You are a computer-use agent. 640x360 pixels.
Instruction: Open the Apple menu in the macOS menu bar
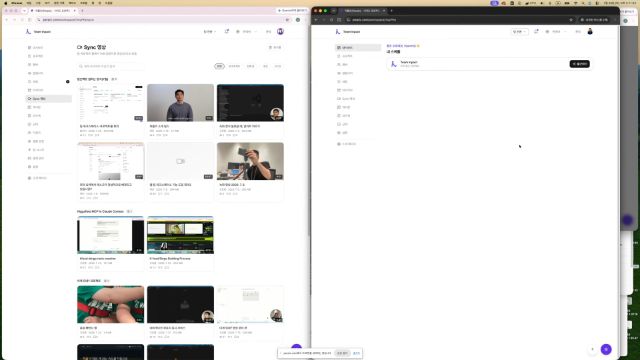coord(6,3)
